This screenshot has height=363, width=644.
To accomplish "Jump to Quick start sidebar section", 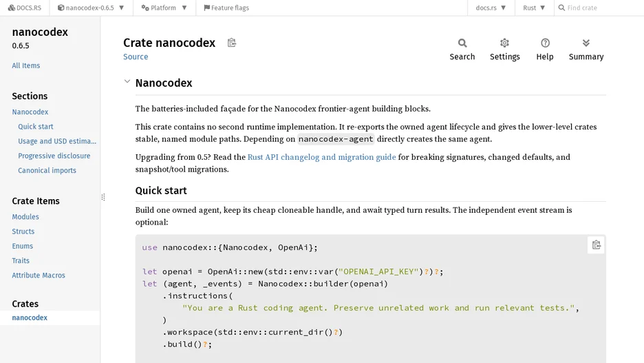I will point(36,127).
